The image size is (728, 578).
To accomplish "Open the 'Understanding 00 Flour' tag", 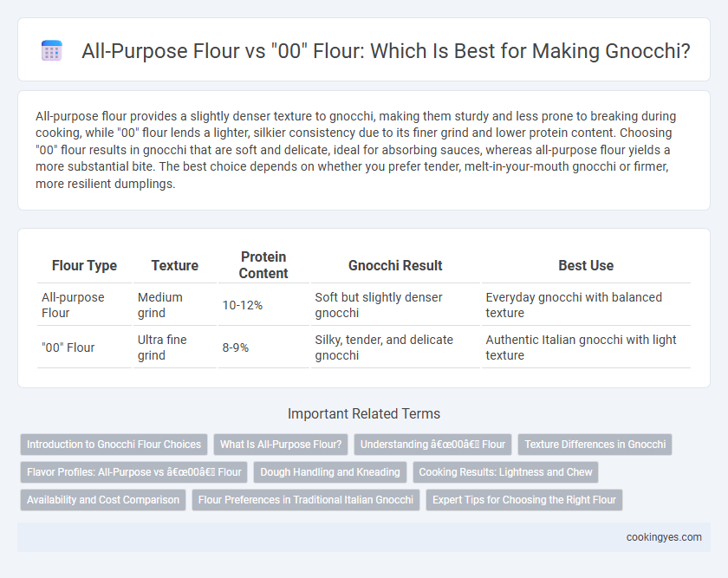I will (x=432, y=445).
